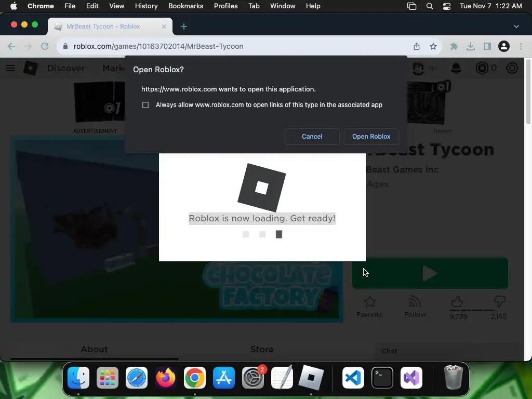The image size is (532, 399).
Task: Toggle the Chrome side panel
Action: pyautogui.click(x=487, y=46)
